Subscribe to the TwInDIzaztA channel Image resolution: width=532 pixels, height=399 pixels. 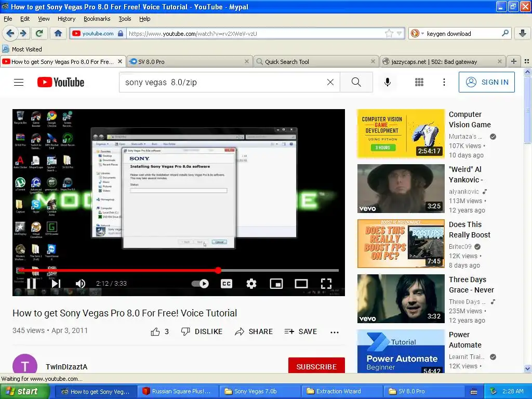tap(316, 366)
